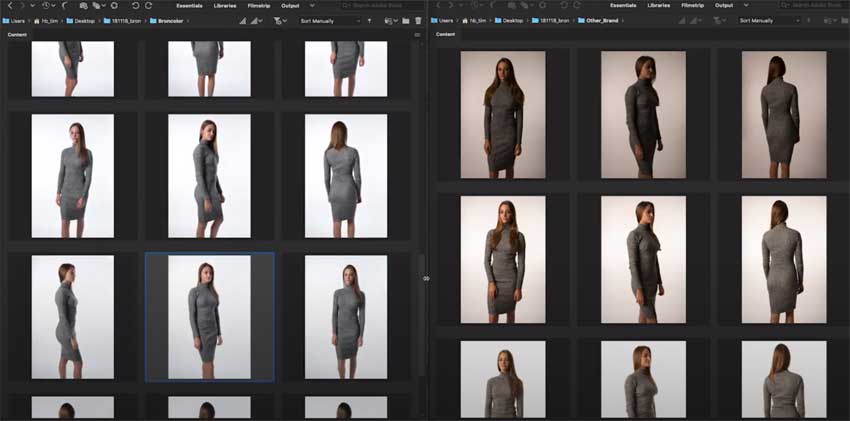850x421 pixels.
Task: Select the highlighted front-view thumbnail in Broncolor window
Action: click(x=209, y=317)
